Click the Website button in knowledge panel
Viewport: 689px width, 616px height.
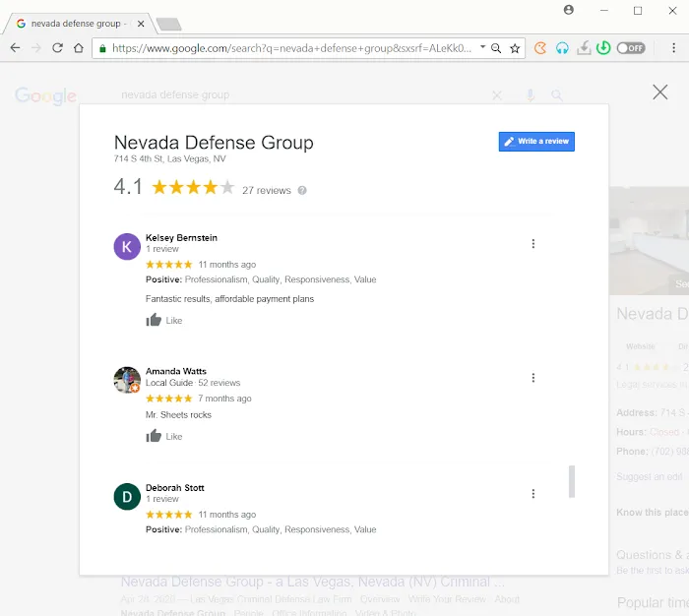click(640, 346)
